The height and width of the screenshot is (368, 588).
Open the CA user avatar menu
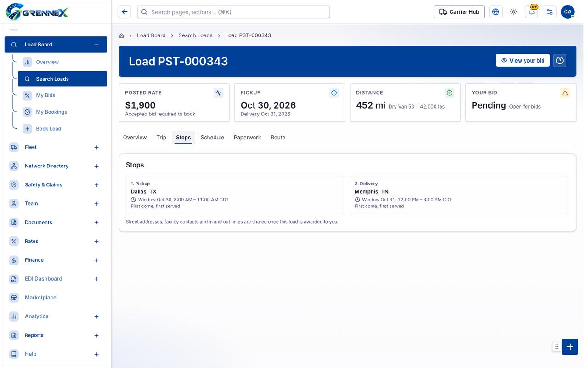567,12
